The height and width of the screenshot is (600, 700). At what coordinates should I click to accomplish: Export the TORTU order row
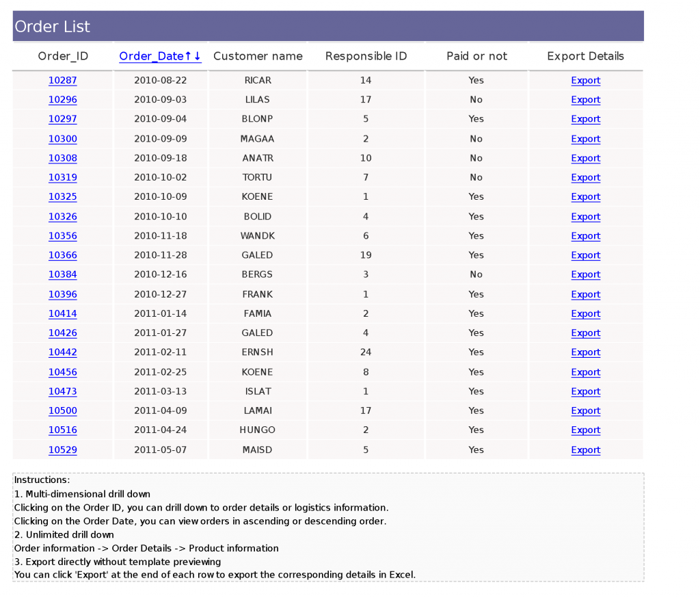tap(586, 177)
